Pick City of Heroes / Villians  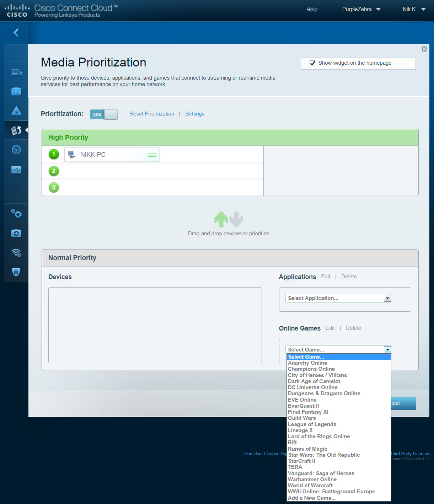(x=339, y=375)
